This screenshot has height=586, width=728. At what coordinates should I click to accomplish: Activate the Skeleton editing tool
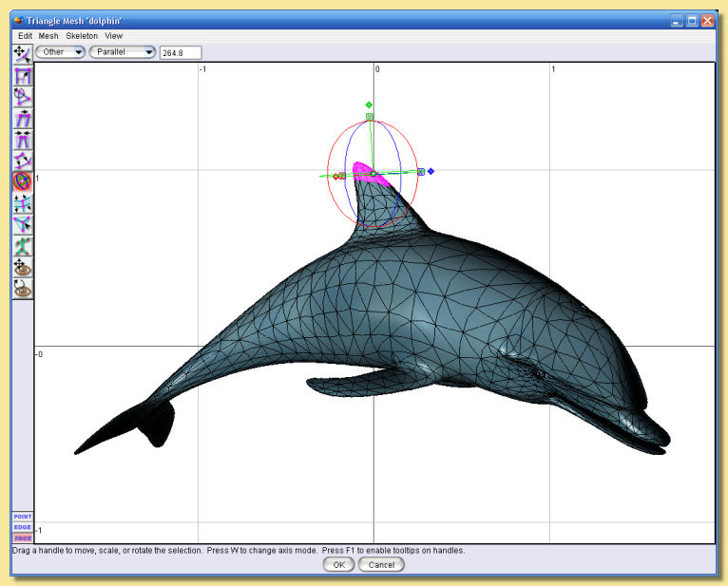(23, 245)
